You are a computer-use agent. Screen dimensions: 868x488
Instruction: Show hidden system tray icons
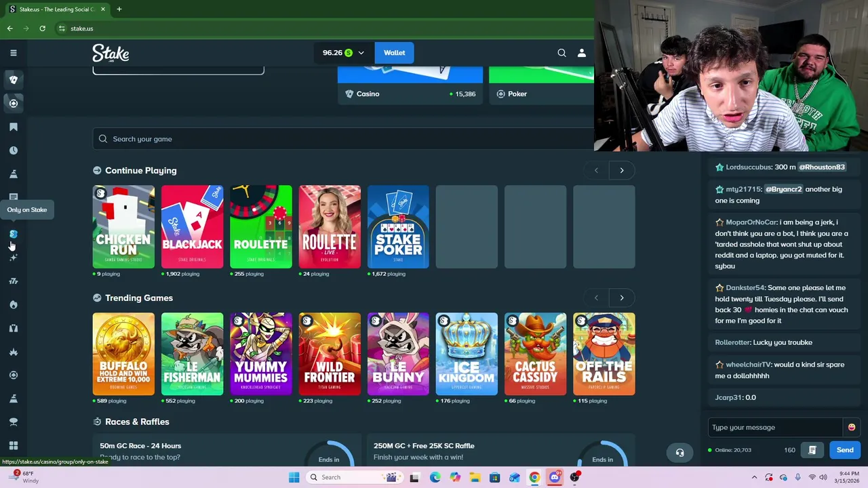pos(754,477)
